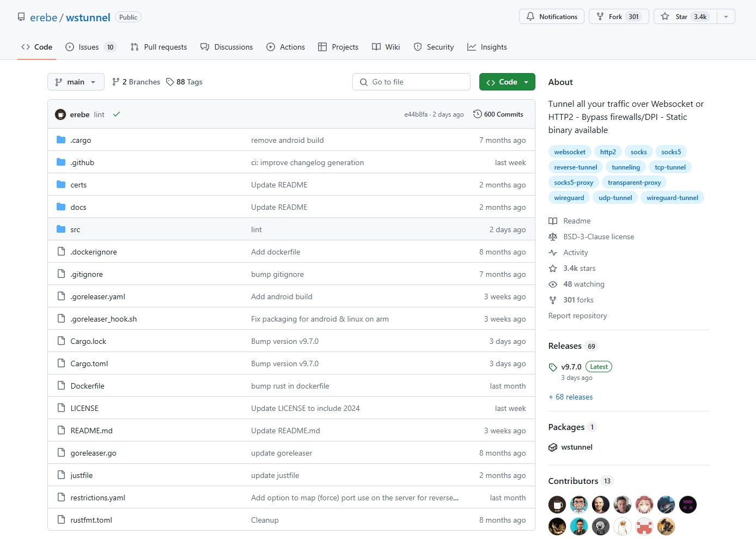Screen dimensions: 756x539
Task: Click the Report repository link
Action: pos(577,316)
